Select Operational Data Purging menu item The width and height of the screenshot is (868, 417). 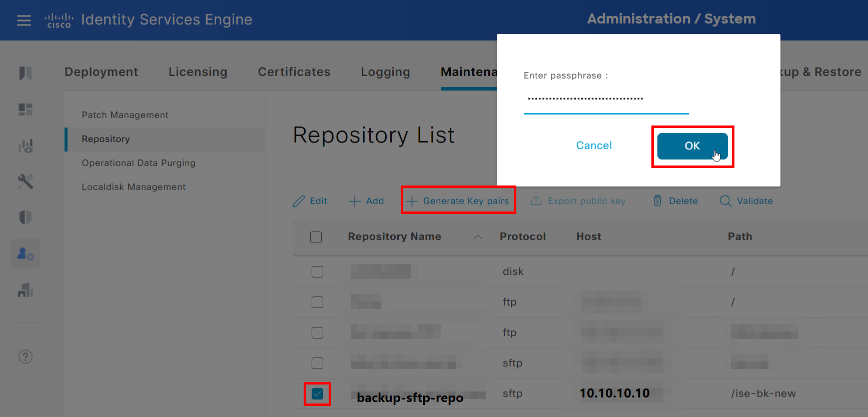(x=139, y=163)
